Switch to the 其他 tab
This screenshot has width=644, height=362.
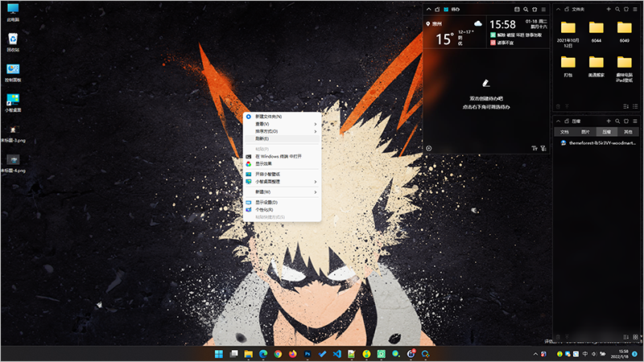click(627, 131)
